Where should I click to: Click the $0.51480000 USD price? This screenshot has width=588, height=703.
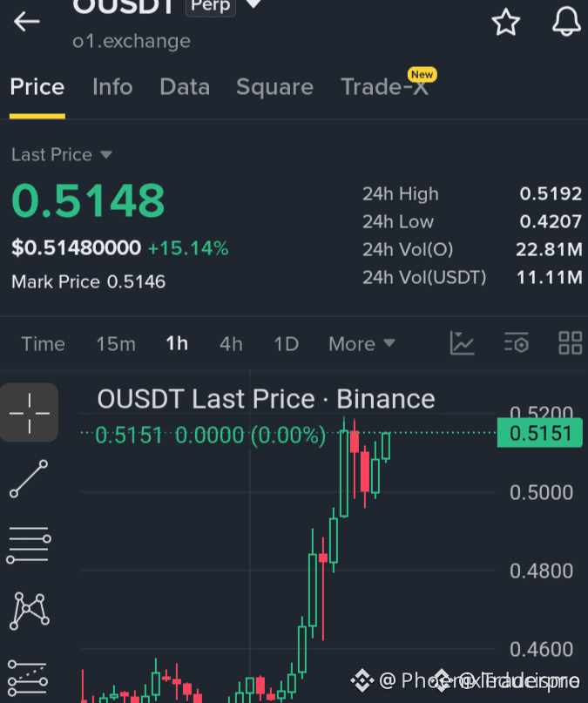[76, 248]
